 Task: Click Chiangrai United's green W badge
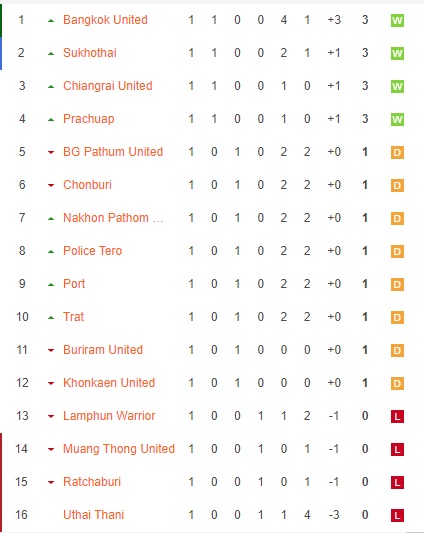(x=397, y=87)
